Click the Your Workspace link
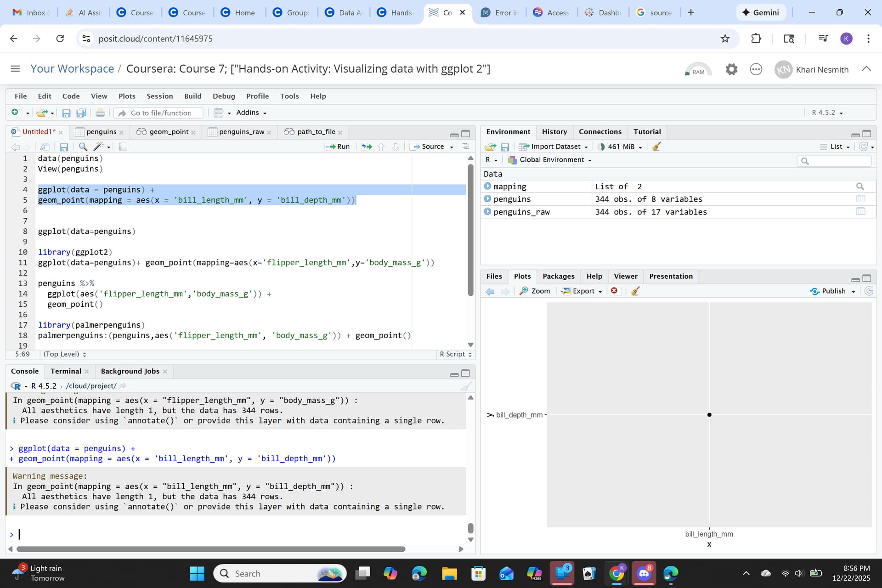Viewport: 882px width, 588px height. [x=72, y=69]
